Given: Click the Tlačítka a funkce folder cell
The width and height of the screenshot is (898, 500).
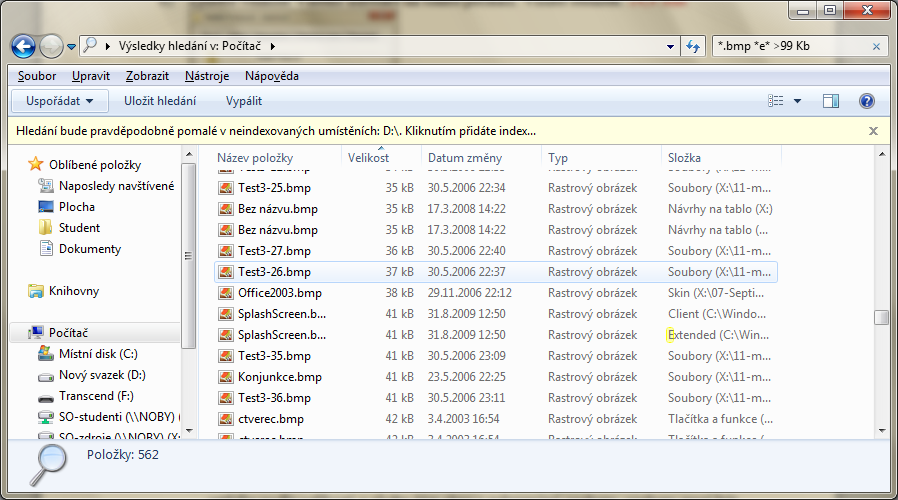Looking at the screenshot, I should [x=720, y=419].
